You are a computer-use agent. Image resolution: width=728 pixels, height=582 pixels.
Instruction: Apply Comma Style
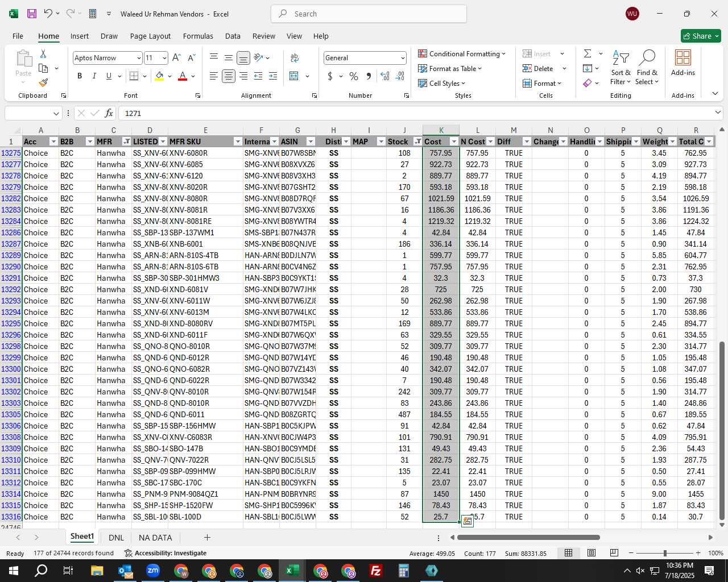369,76
